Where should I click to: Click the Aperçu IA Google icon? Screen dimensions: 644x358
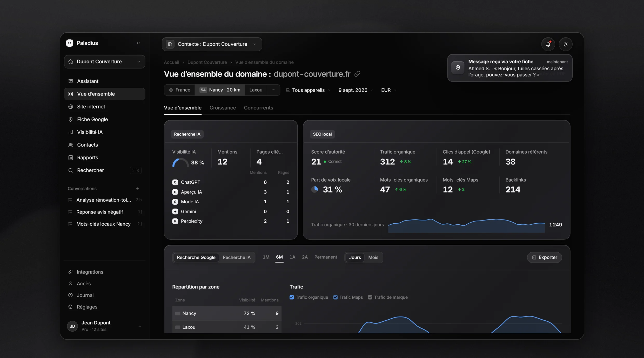tap(175, 192)
